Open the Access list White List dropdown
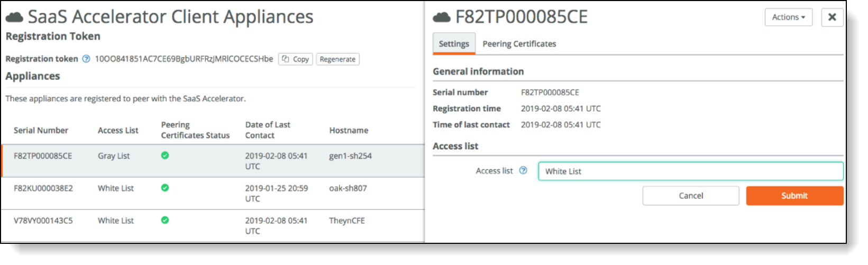Viewport: 868px width, 265px height. [x=690, y=171]
